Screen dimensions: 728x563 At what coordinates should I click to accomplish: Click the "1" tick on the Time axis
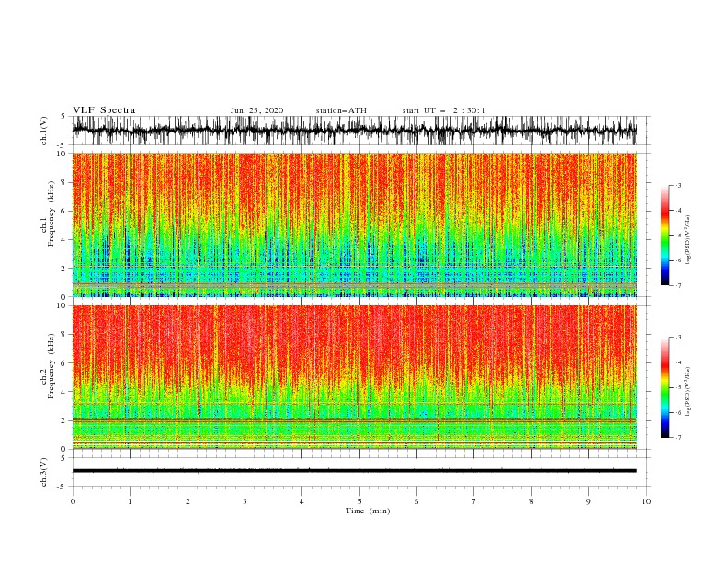pyautogui.click(x=130, y=501)
